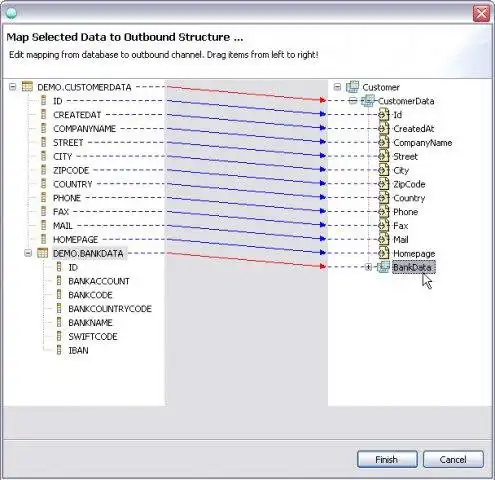Viewport: 495px width, 480px height.
Task: Click element icon beside Country target
Action: tap(384, 198)
